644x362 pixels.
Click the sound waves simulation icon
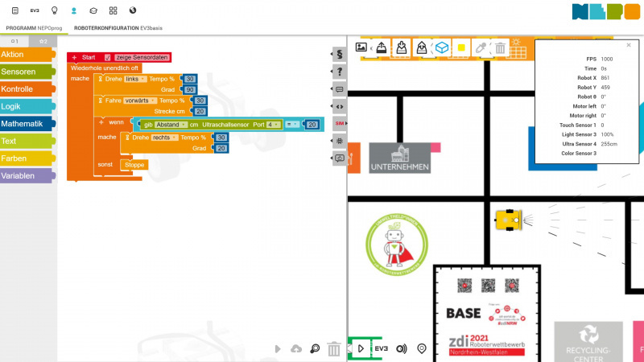[401, 349]
